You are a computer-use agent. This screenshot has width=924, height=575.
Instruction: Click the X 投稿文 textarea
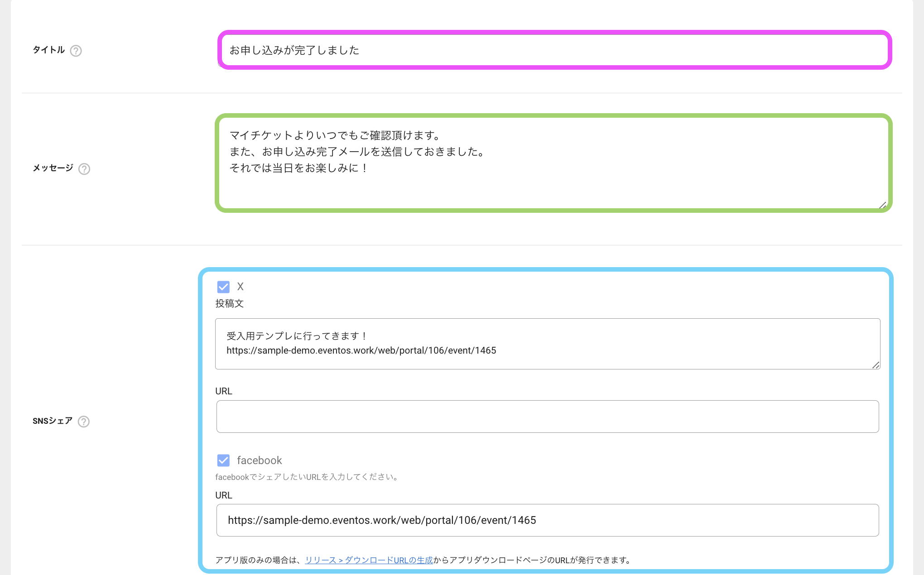548,344
